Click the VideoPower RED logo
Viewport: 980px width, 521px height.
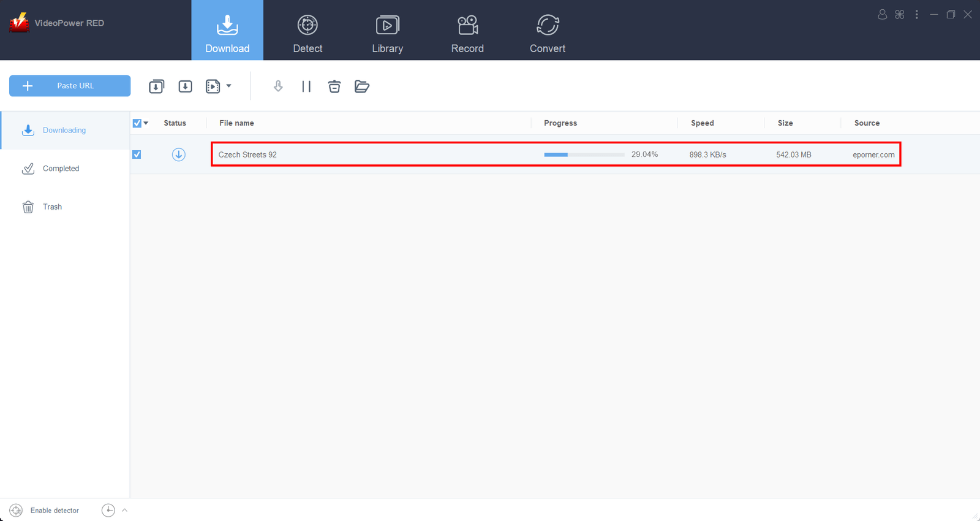(x=19, y=23)
